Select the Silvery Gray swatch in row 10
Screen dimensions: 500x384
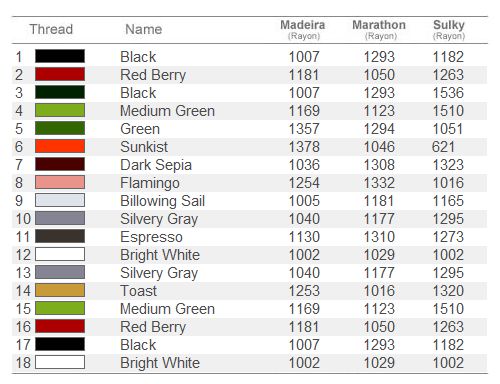[x=60, y=218]
